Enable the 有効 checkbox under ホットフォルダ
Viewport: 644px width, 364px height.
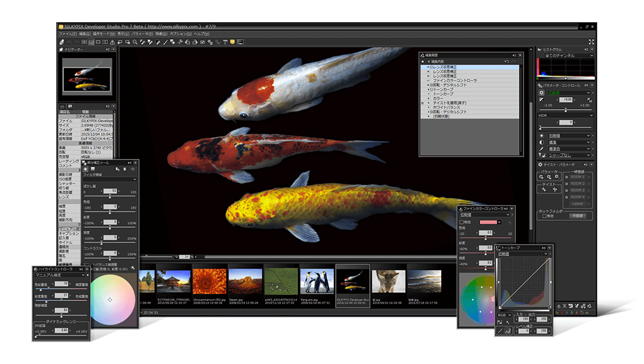544,215
